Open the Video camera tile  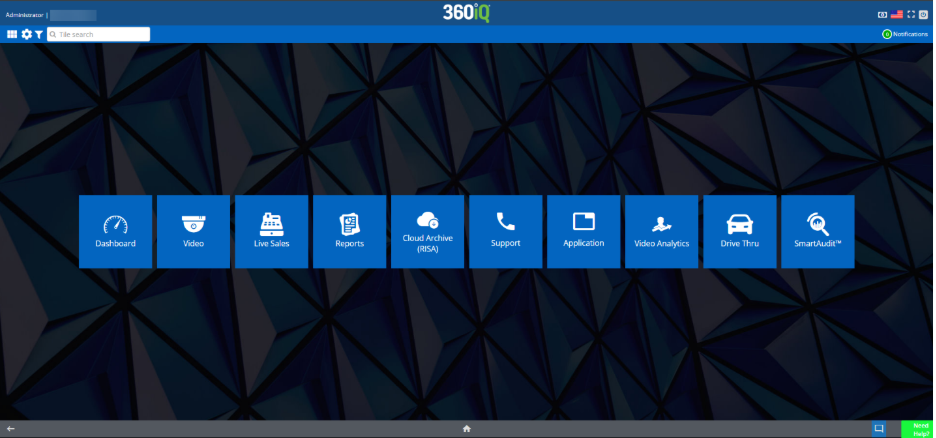pos(193,231)
